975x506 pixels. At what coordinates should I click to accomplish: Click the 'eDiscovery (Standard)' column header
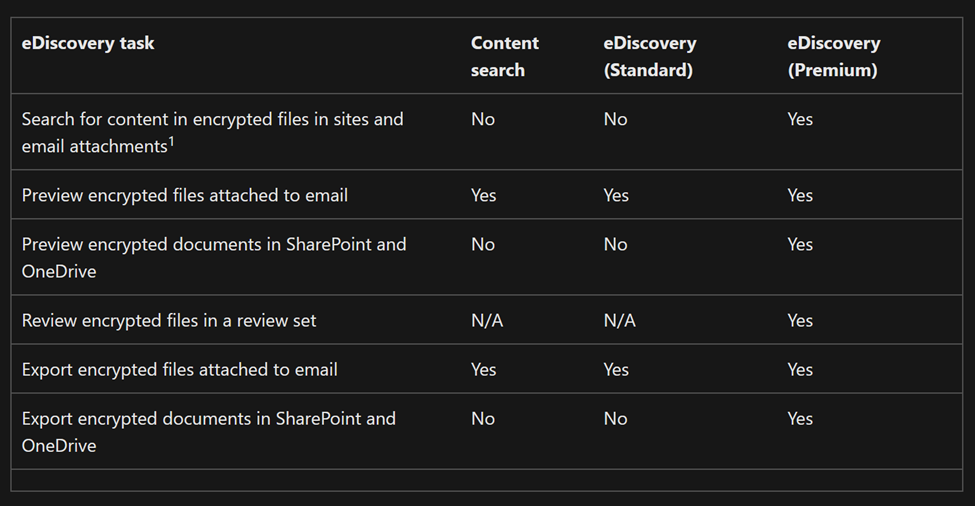pos(649,57)
